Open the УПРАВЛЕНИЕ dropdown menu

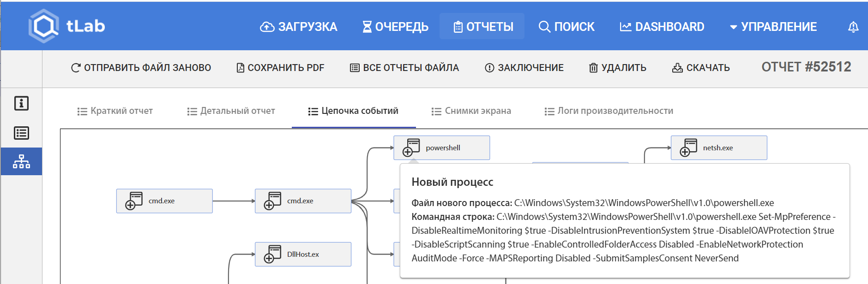773,27
